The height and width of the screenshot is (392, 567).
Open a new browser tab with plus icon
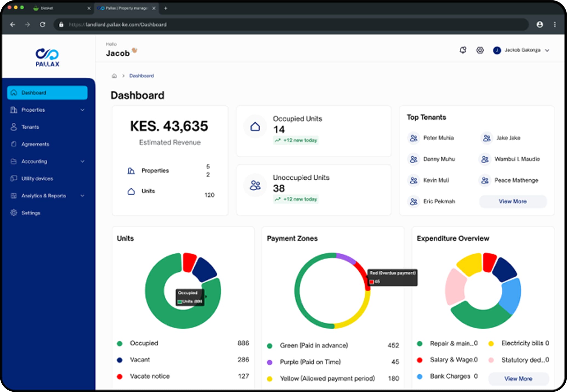pyautogui.click(x=165, y=8)
